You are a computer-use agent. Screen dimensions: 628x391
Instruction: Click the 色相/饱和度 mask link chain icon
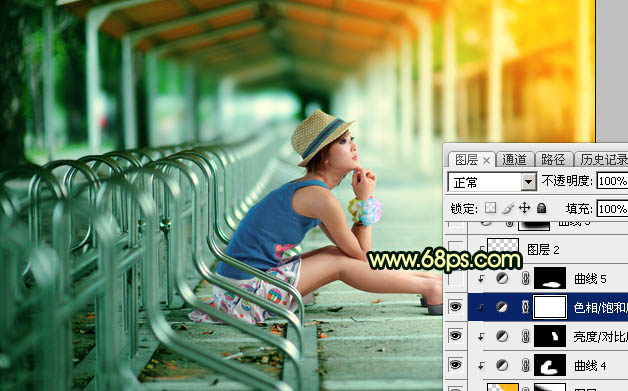coord(525,307)
